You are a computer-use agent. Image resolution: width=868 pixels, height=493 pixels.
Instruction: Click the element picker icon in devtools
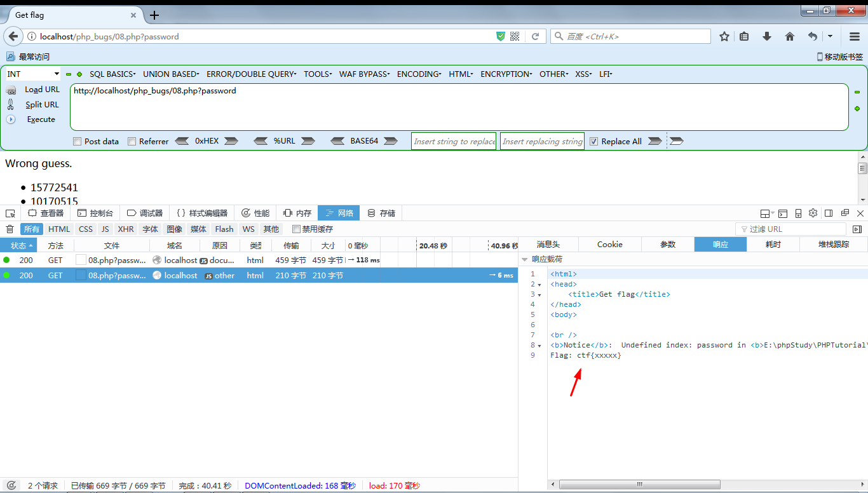(x=11, y=213)
